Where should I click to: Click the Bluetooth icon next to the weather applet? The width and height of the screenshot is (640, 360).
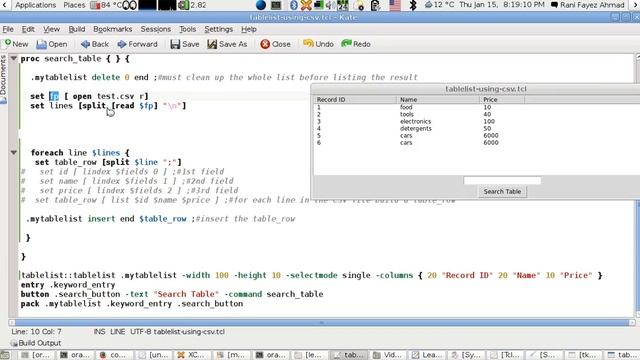(x=413, y=5)
